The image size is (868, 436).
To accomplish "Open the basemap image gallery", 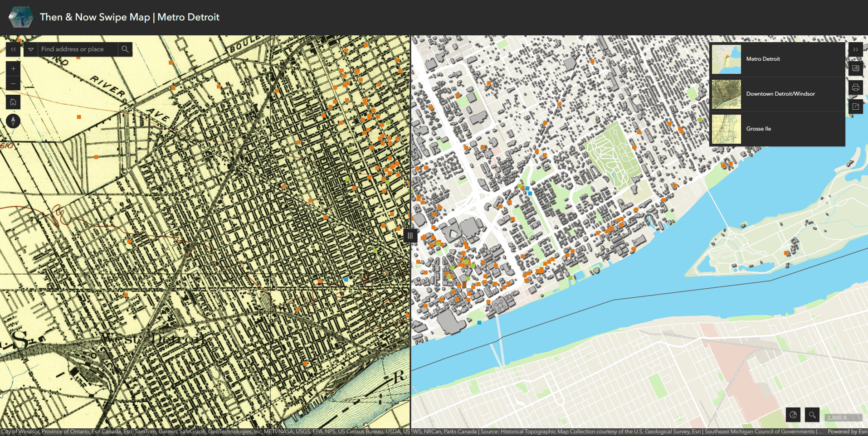I will (855, 68).
